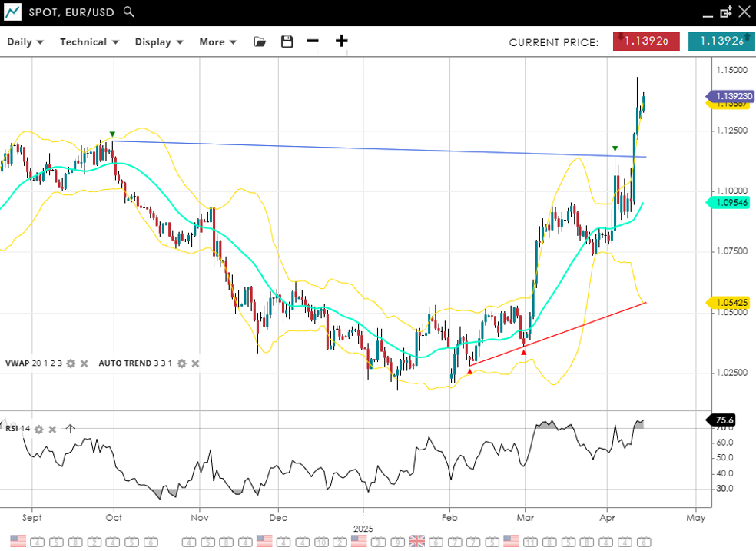Open the More menu
The image size is (756, 551).
[217, 42]
